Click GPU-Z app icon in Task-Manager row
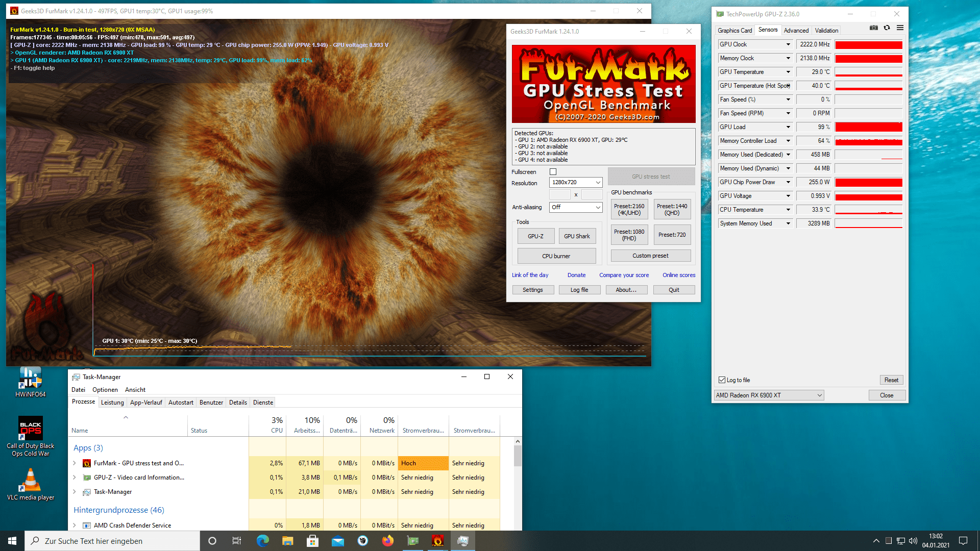Image resolution: width=980 pixels, height=551 pixels. pos(87,478)
